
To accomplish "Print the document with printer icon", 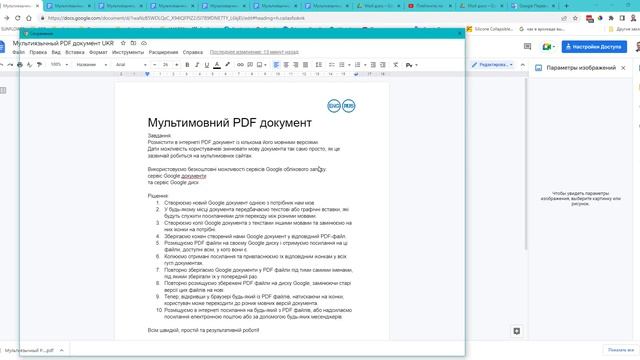I will coord(20,64).
